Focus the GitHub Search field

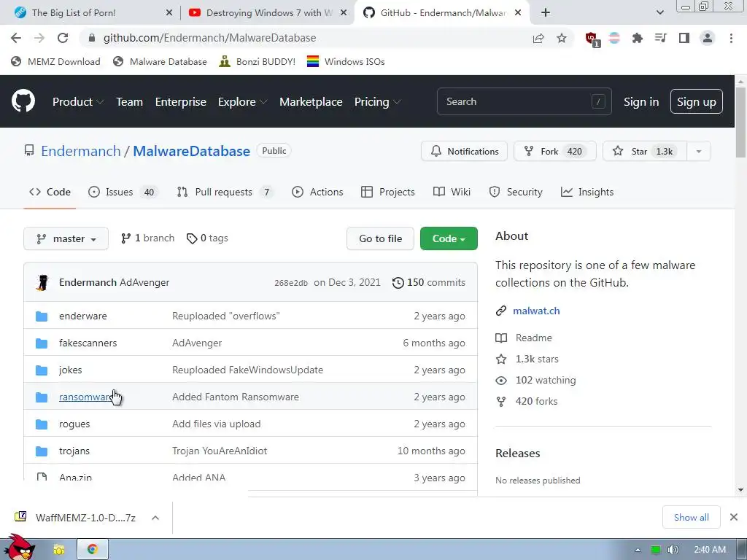pyautogui.click(x=524, y=101)
